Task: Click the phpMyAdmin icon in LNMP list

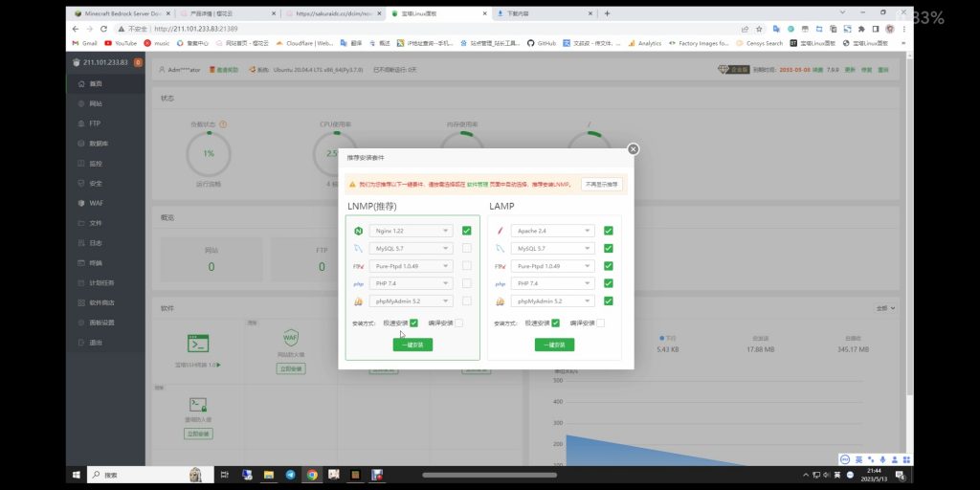Action: [357, 301]
